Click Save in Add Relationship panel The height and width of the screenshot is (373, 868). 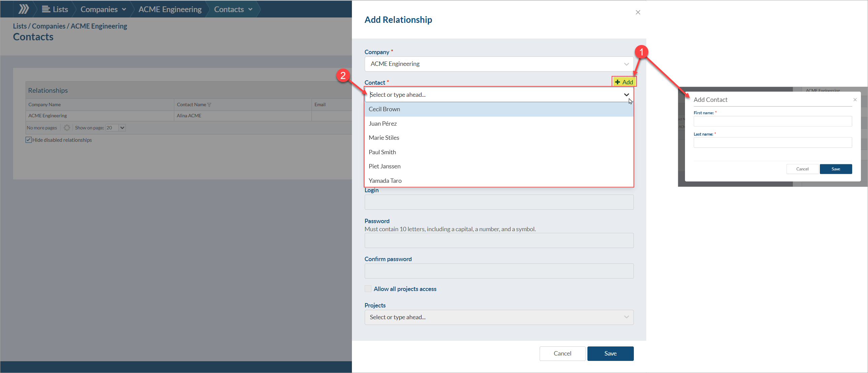pyautogui.click(x=610, y=353)
